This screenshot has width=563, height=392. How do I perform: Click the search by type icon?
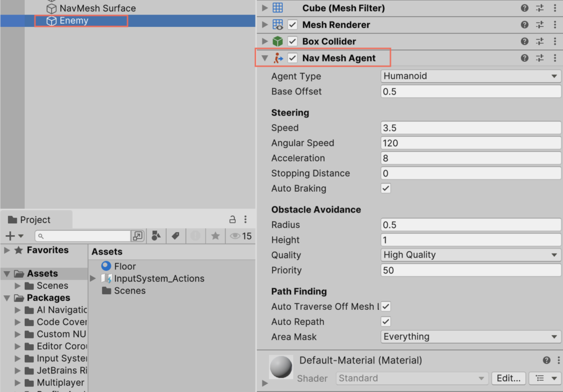pyautogui.click(x=156, y=236)
